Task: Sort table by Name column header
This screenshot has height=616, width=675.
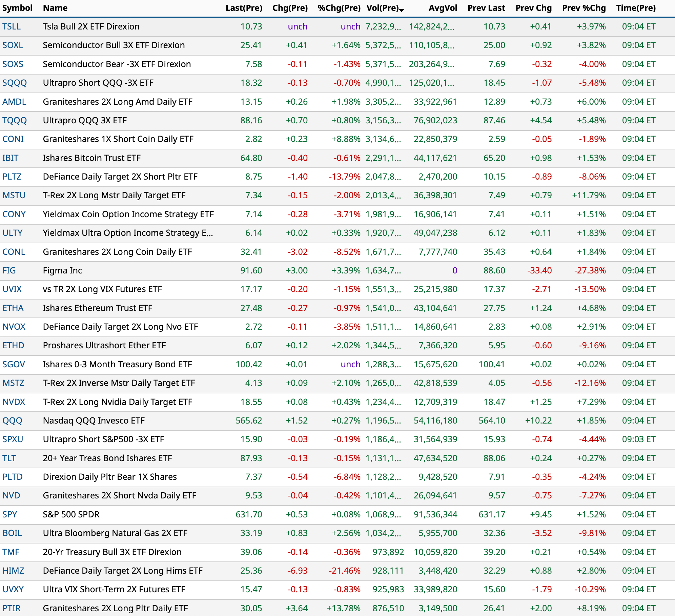Action: pyautogui.click(x=55, y=8)
